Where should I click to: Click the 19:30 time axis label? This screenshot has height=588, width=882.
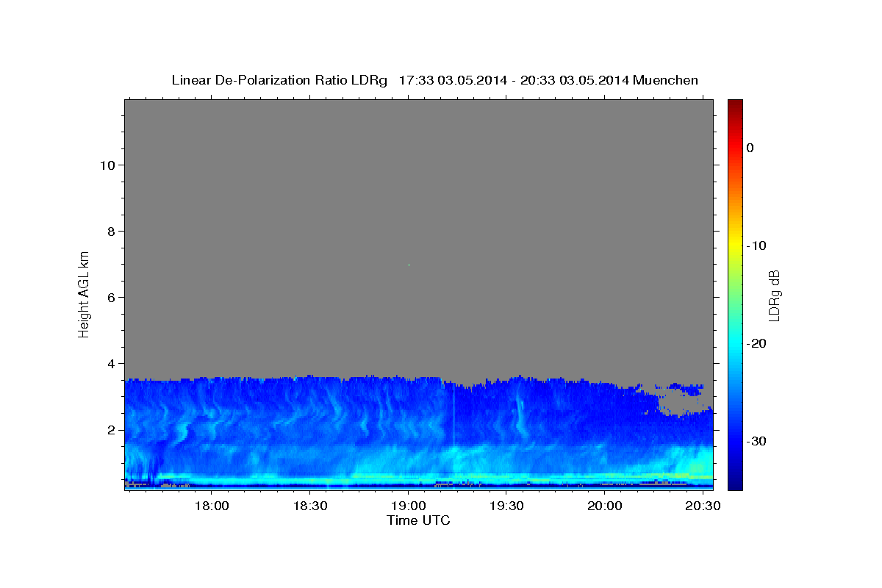click(x=506, y=506)
